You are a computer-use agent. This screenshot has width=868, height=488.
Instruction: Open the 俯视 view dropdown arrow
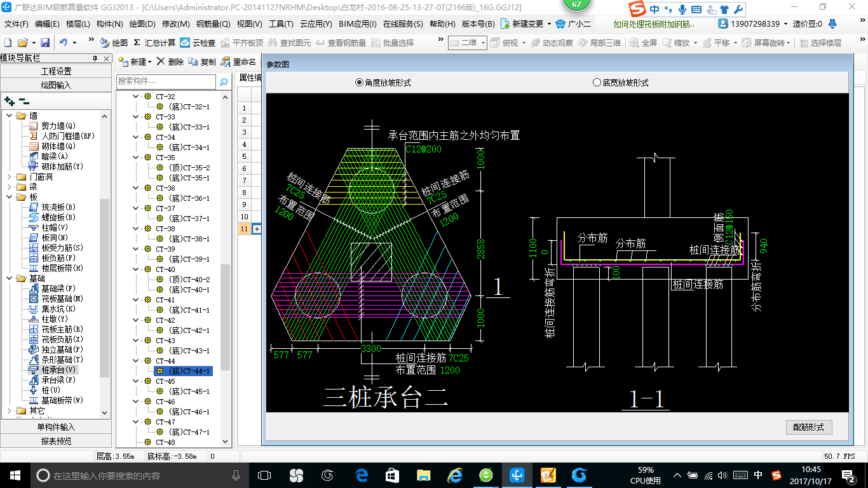point(524,43)
